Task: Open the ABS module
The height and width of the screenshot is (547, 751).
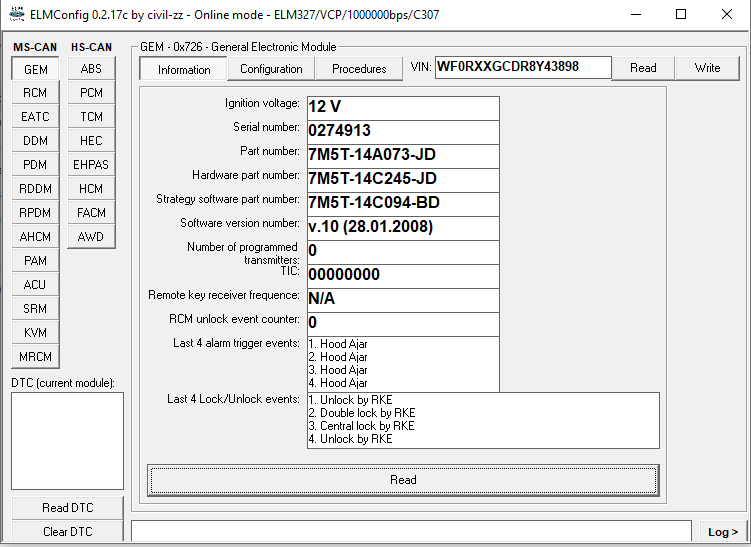Action: pos(91,69)
